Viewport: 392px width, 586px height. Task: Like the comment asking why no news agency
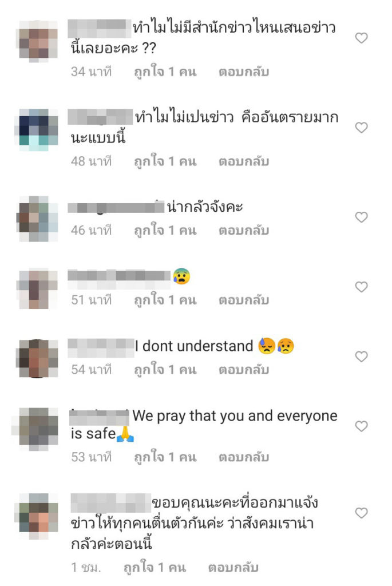361,38
